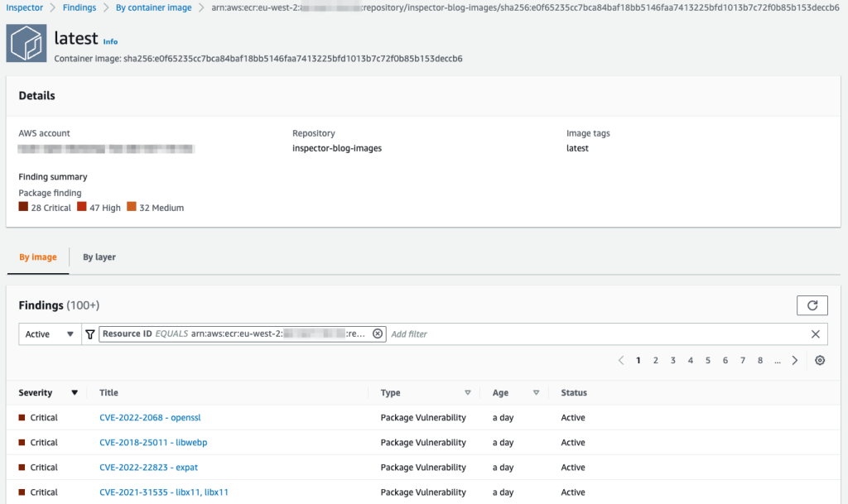The height and width of the screenshot is (504, 848).
Task: Click the filter funnel icon
Action: (x=89, y=334)
